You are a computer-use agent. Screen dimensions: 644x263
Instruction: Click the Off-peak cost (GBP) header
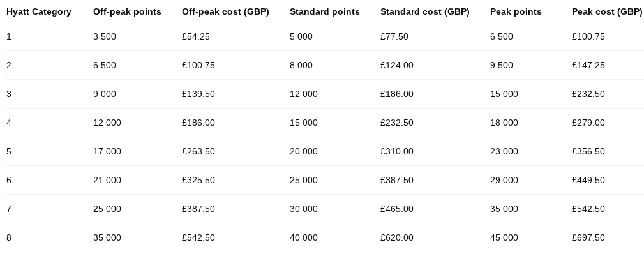point(225,11)
